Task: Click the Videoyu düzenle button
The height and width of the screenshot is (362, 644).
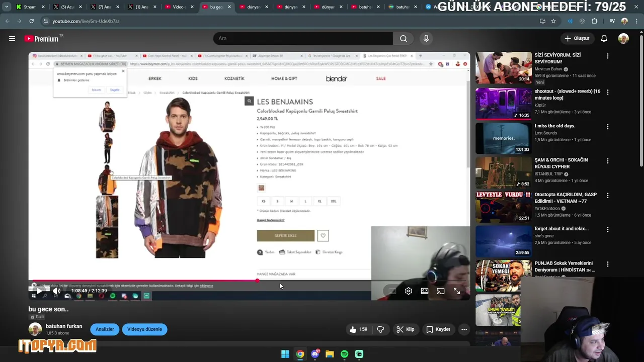Action: (144, 329)
